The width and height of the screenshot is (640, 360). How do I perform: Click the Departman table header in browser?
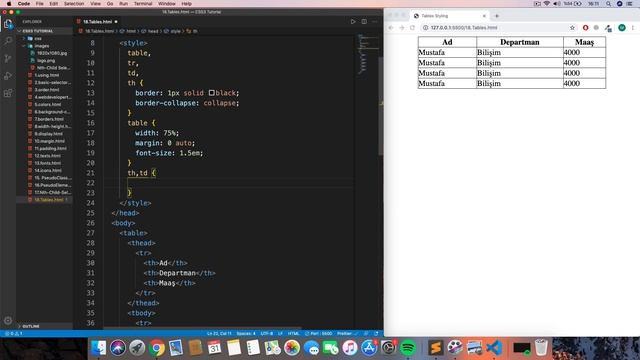pyautogui.click(x=520, y=42)
